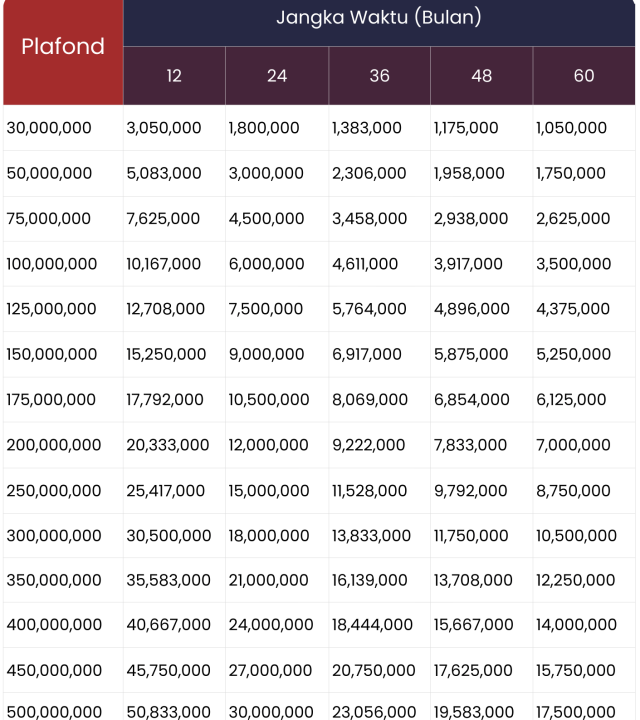Click the 5,083,000 cell

click(164, 173)
